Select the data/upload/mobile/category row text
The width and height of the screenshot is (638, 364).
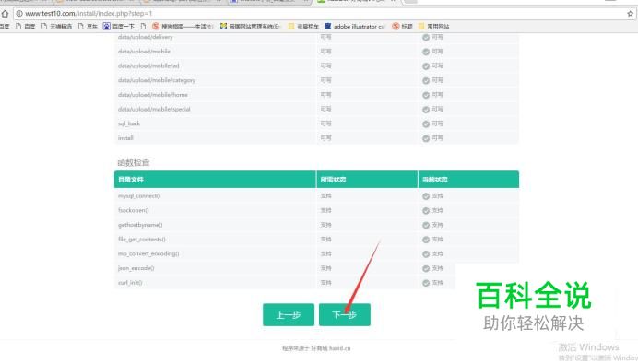tap(157, 80)
